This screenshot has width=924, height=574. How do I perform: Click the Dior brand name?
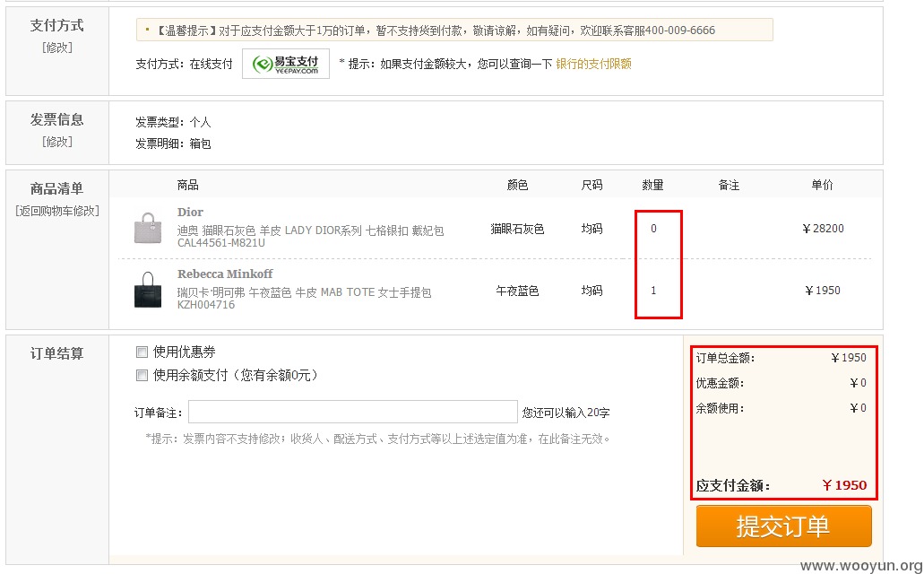point(190,212)
